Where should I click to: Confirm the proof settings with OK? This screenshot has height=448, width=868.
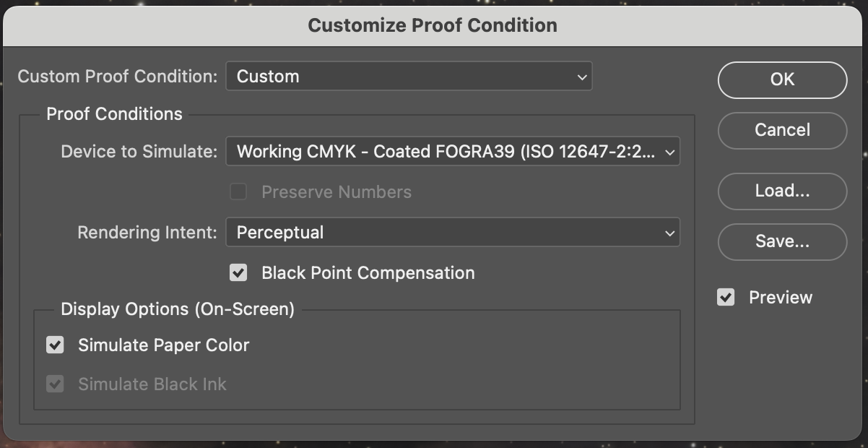782,79
